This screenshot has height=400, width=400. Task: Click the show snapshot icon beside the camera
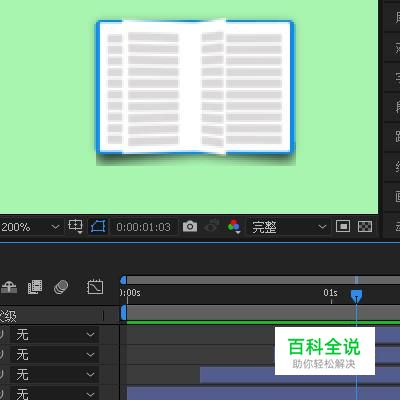point(212,226)
